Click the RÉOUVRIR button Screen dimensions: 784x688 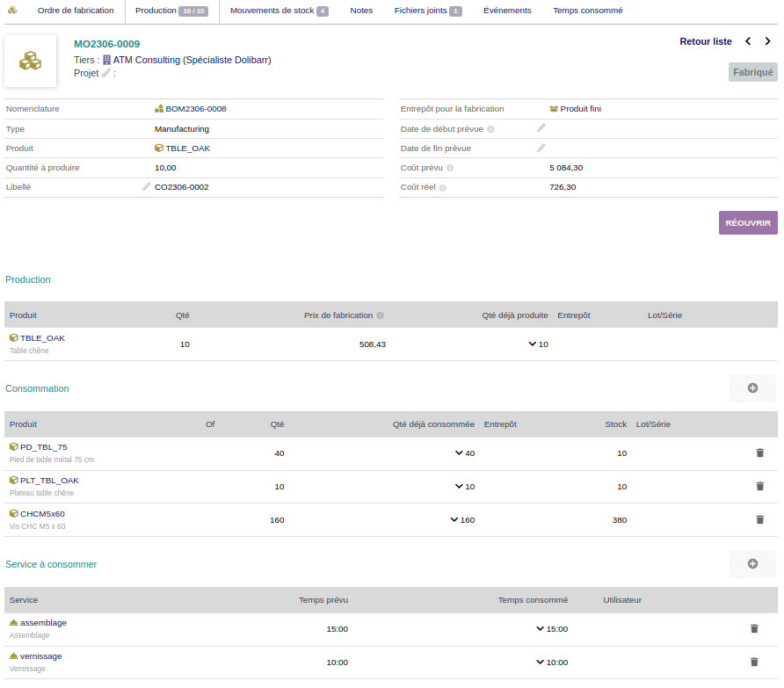click(747, 223)
